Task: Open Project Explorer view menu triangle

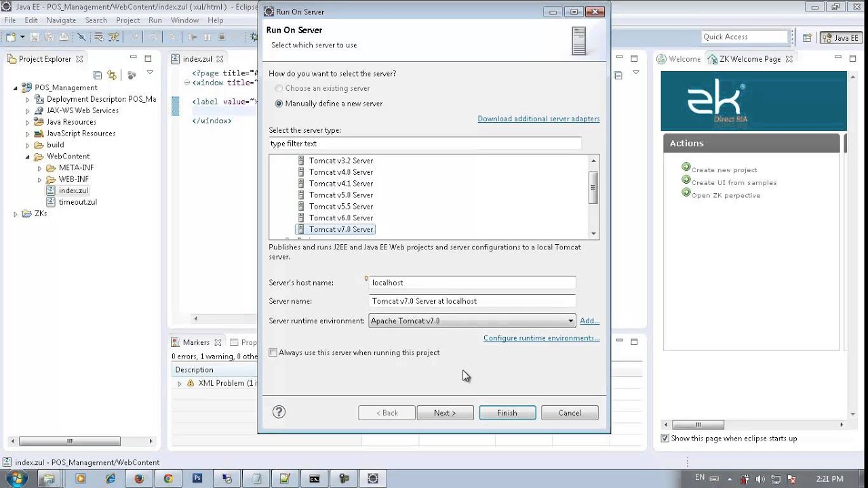Action: pyautogui.click(x=150, y=73)
